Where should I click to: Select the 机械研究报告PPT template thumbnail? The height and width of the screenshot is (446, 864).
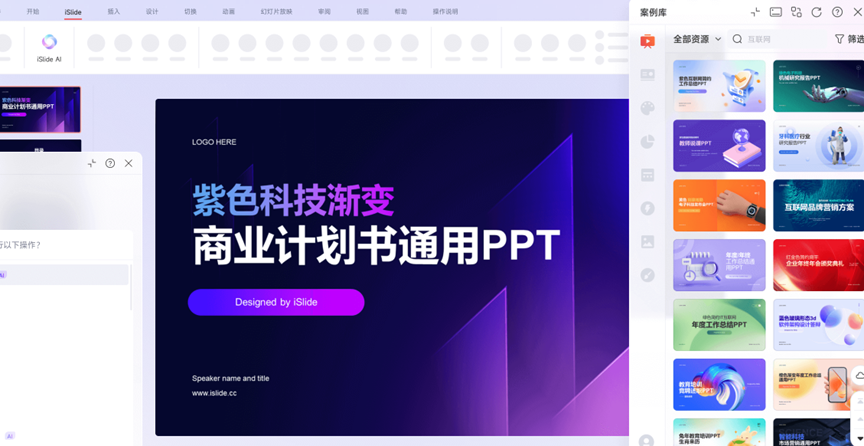tap(819, 86)
